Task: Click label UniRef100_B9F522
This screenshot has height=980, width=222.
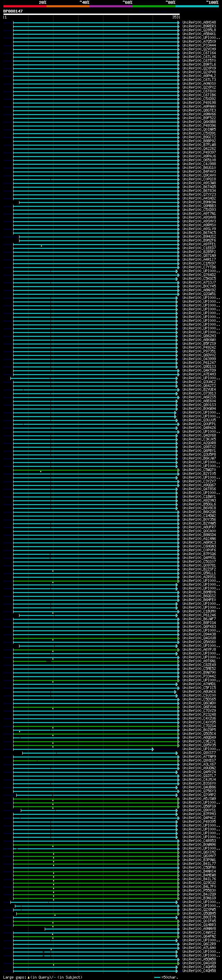Action: (x=199, y=118)
